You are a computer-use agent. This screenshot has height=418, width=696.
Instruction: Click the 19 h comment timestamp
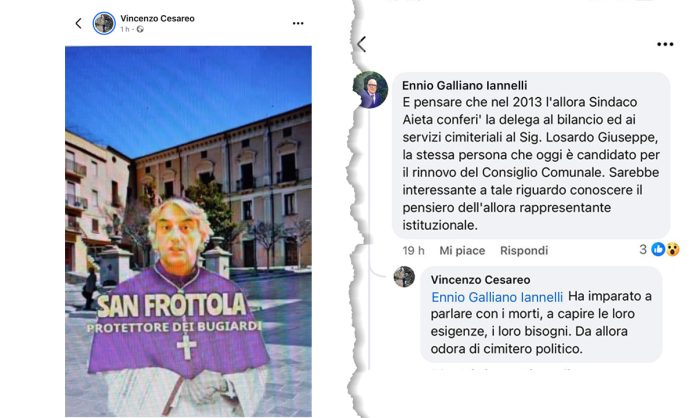(413, 251)
